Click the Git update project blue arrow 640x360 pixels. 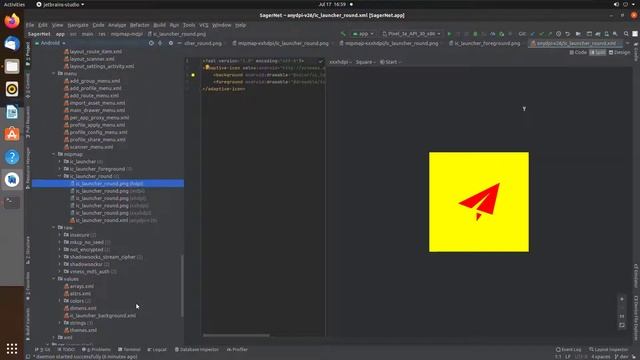pos(533,34)
